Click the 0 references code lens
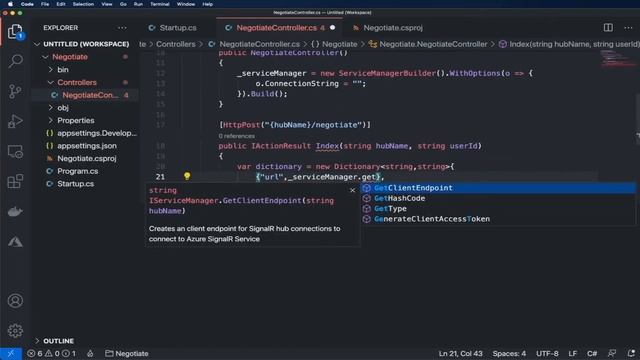 [236, 136]
